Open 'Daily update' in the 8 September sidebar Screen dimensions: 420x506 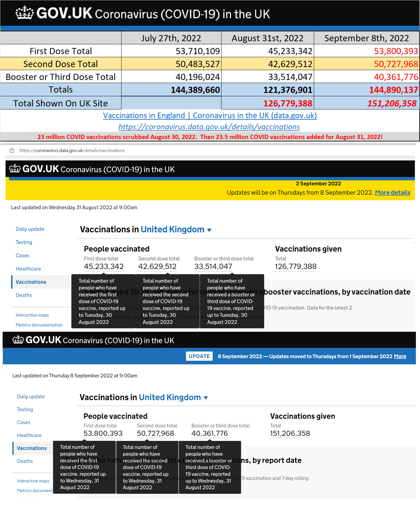[31, 397]
